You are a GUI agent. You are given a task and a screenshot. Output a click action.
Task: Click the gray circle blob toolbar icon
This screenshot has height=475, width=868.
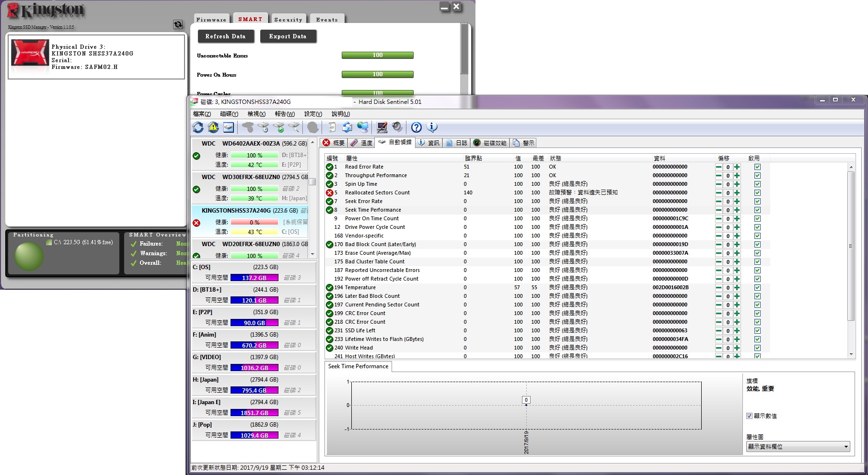tap(313, 127)
